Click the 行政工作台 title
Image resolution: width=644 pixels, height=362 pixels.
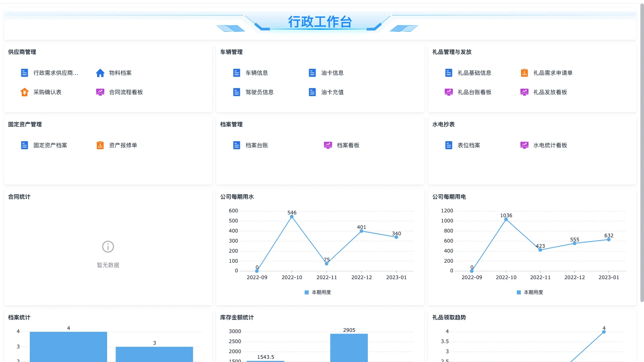click(320, 22)
